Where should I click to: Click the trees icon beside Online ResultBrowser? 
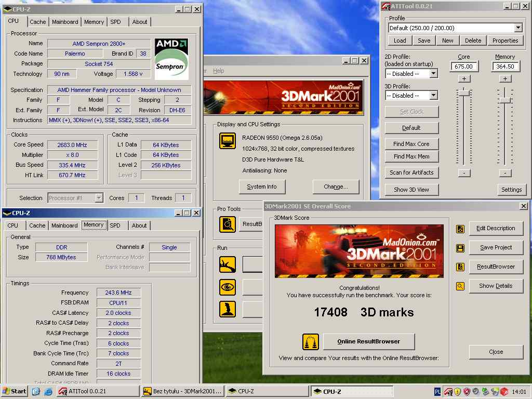pos(311,342)
